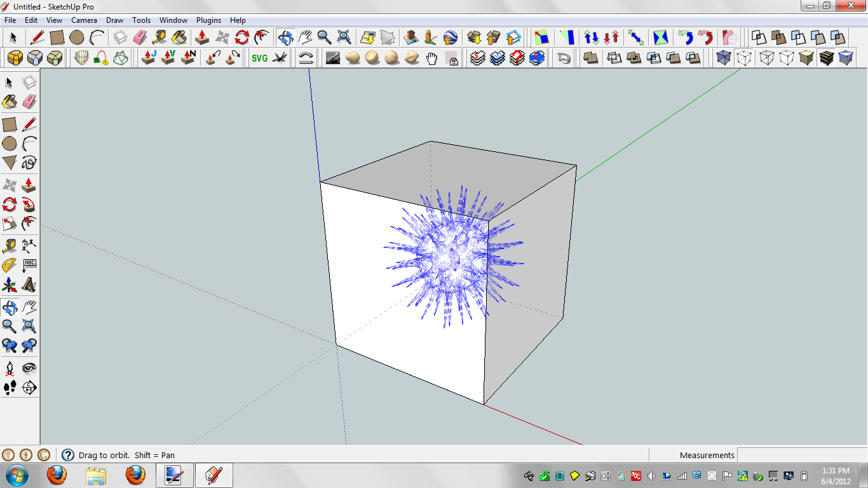Switch to Shaded With Textures style
This screenshot has height=488, width=868.
click(825, 58)
